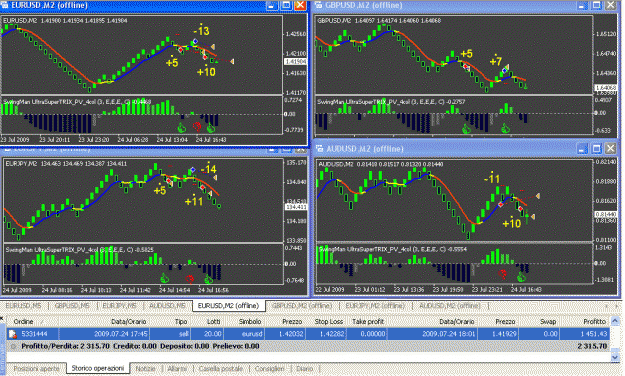
Task: Open the Diario terminal tab
Action: tap(305, 369)
